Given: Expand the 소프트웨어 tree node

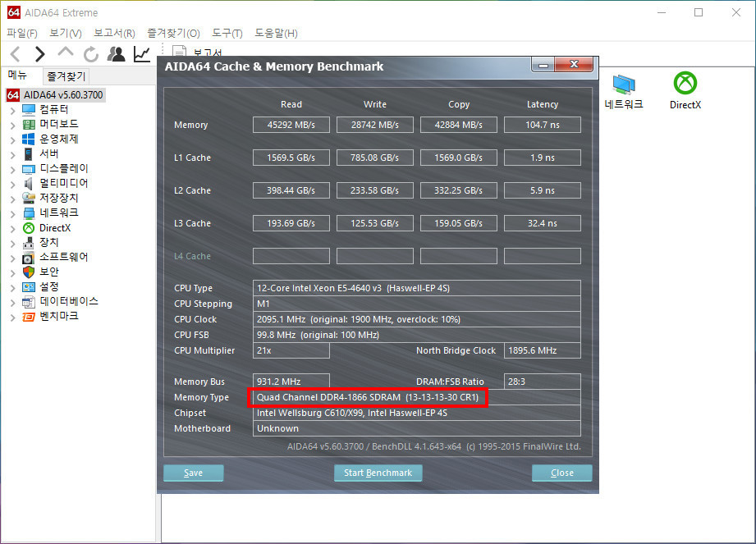Looking at the screenshot, I should [13, 258].
